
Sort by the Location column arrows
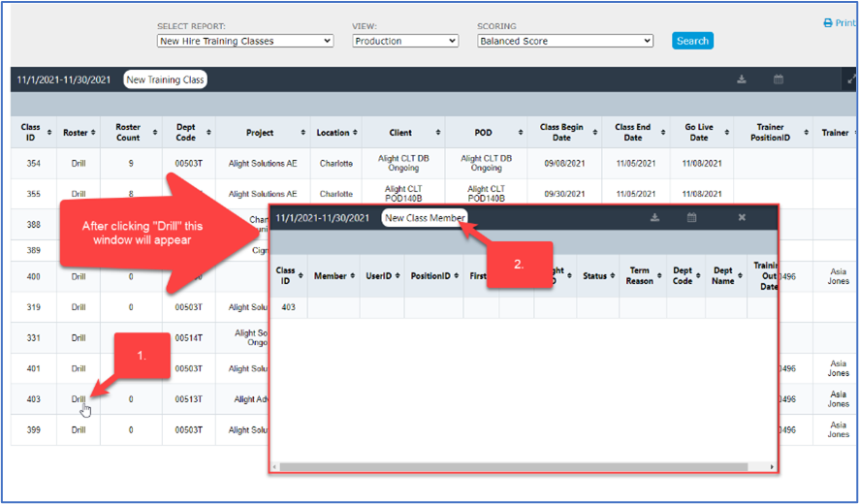pos(335,133)
